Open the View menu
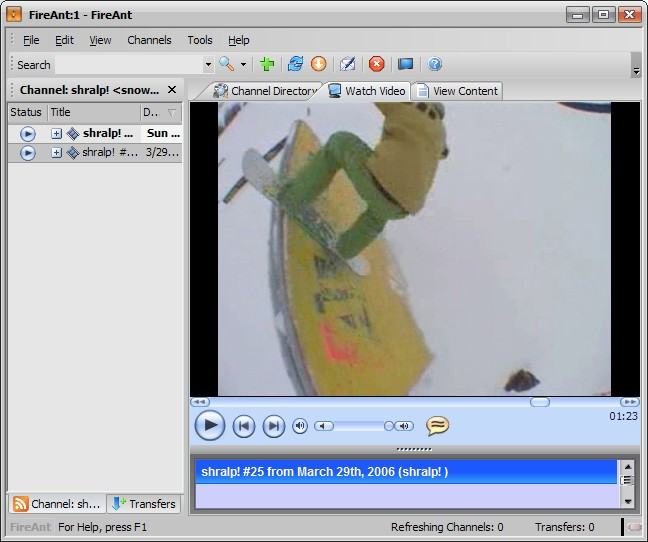Viewport: 648px width, 542px height. [100, 40]
